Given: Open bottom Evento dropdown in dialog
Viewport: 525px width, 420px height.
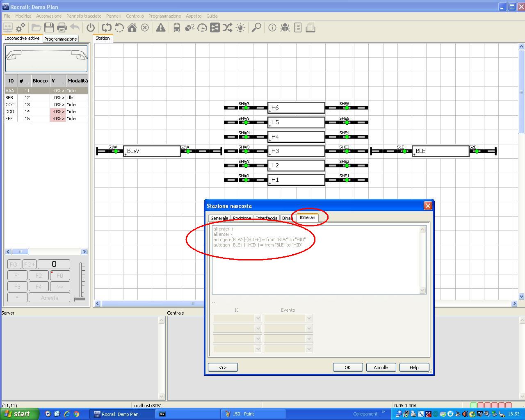Looking at the screenshot, I should [x=288, y=349].
